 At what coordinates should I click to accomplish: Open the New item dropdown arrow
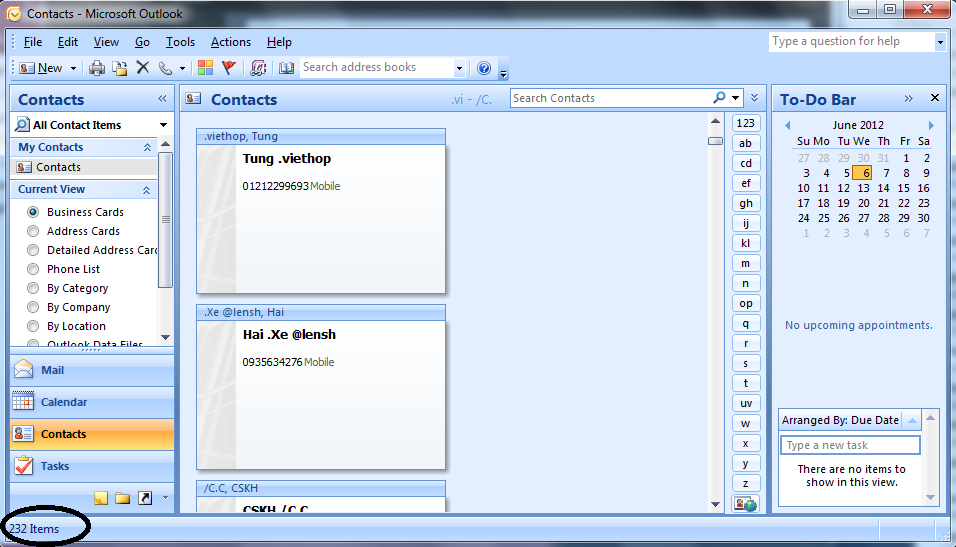(73, 68)
